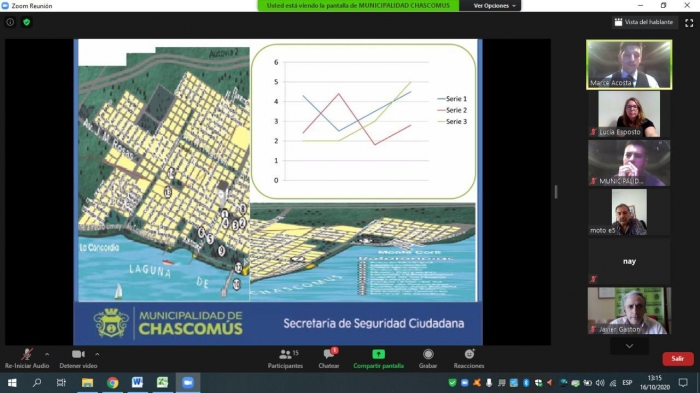Open the Reacciones emoji menu

[x=469, y=359]
